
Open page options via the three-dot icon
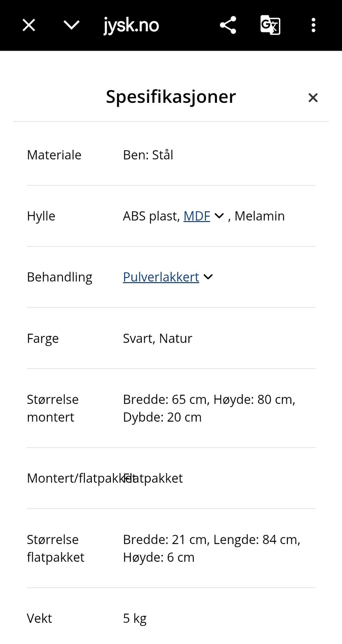tap(313, 25)
